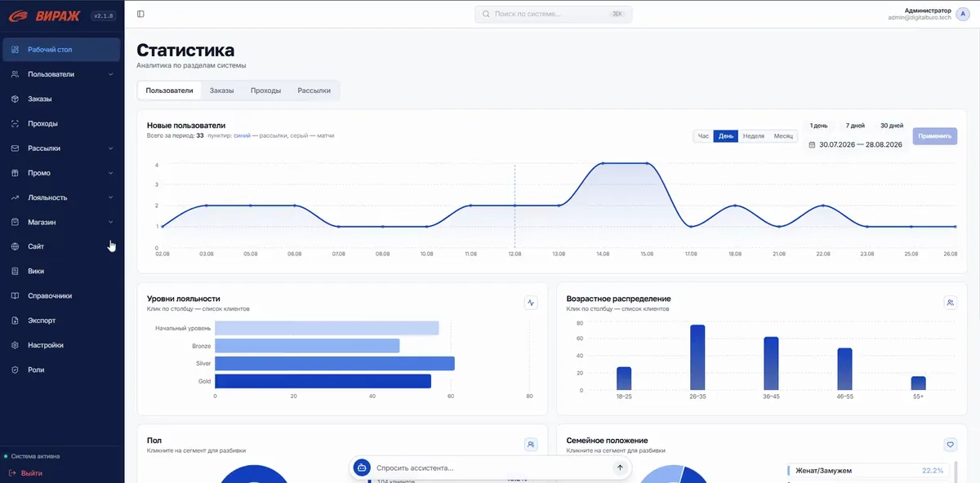Screen dimensions: 980x483
Task: Open the Заказы statistics tab
Action: 221,91
